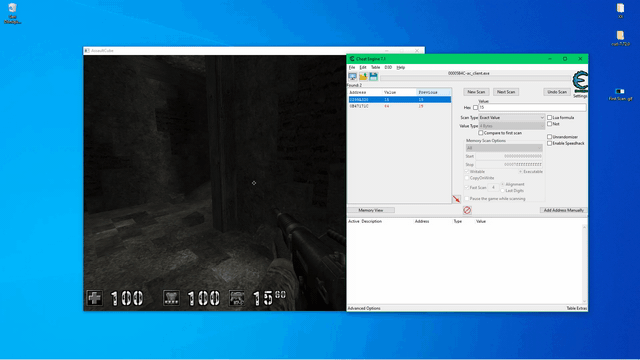Click the Next Scan button
The image size is (640, 360).
pos(506,92)
